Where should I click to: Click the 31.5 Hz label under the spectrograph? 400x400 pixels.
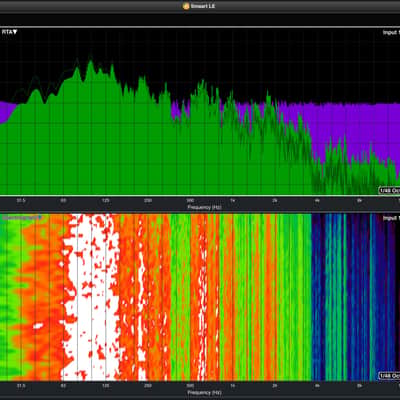(21, 386)
